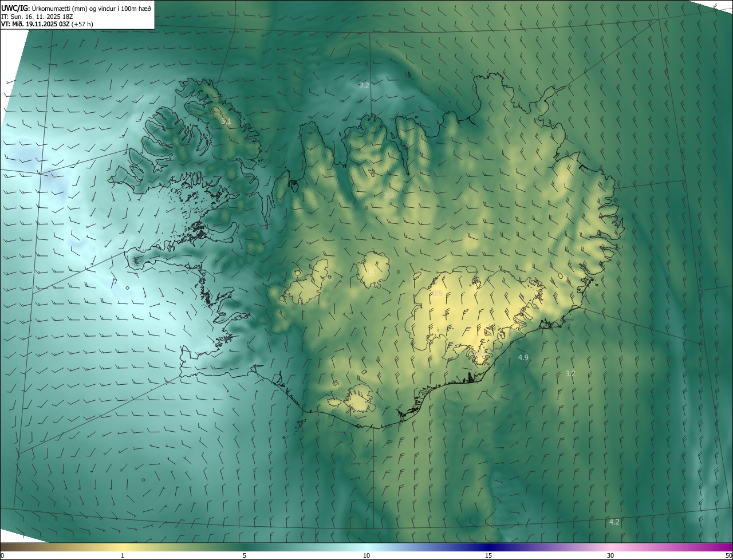Click the color scale tick label 0

(x=2, y=555)
